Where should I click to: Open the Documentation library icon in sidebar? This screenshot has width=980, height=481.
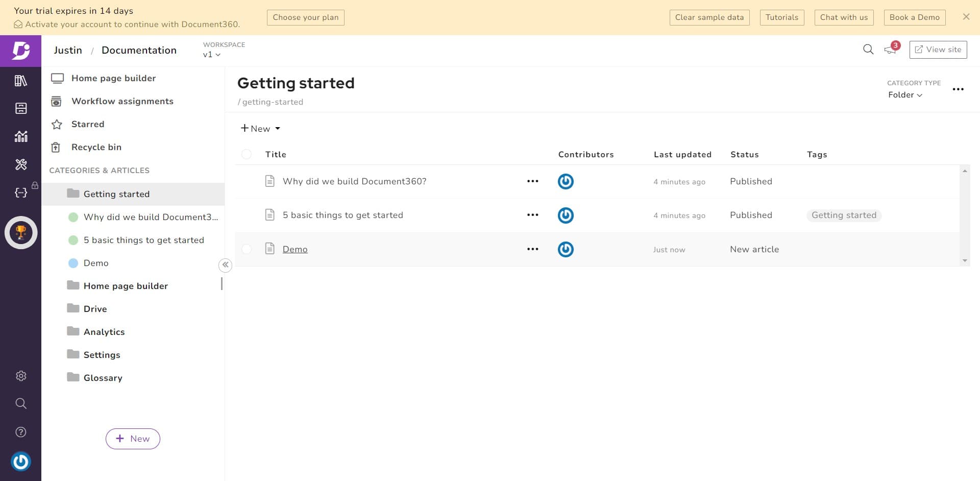click(x=20, y=81)
